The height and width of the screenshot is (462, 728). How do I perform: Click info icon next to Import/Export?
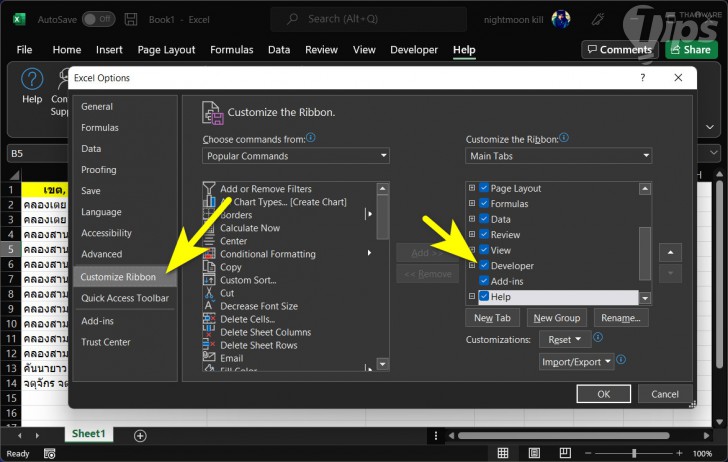pyautogui.click(x=621, y=359)
